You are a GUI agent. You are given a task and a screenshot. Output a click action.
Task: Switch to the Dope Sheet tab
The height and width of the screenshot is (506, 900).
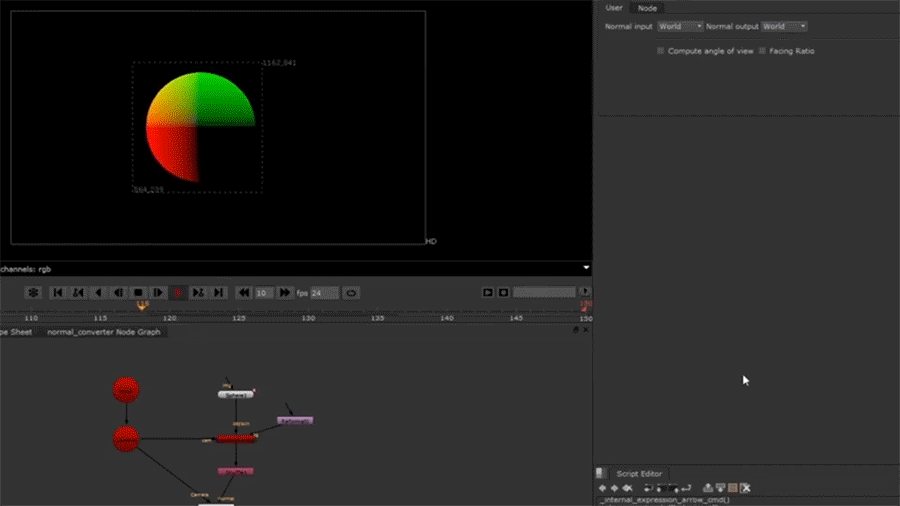pos(16,332)
